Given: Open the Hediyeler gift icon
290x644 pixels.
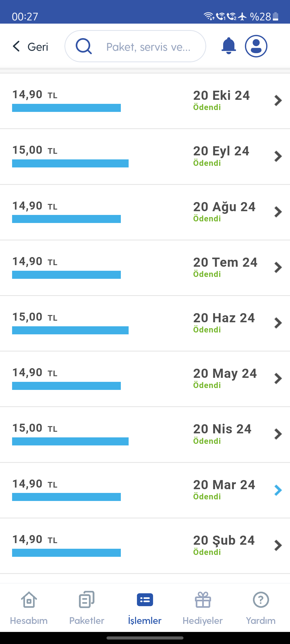Looking at the screenshot, I should 203,599.
